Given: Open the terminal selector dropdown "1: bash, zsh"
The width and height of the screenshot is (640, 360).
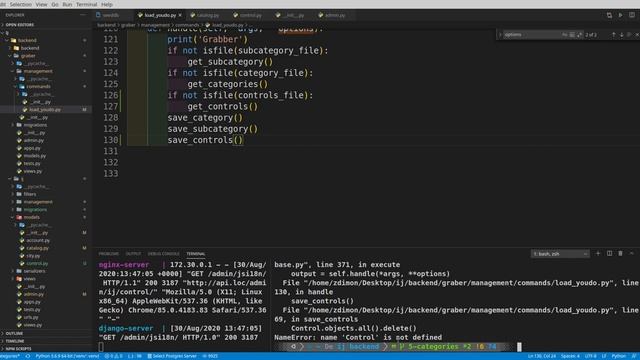Looking at the screenshot, I should 560,254.
